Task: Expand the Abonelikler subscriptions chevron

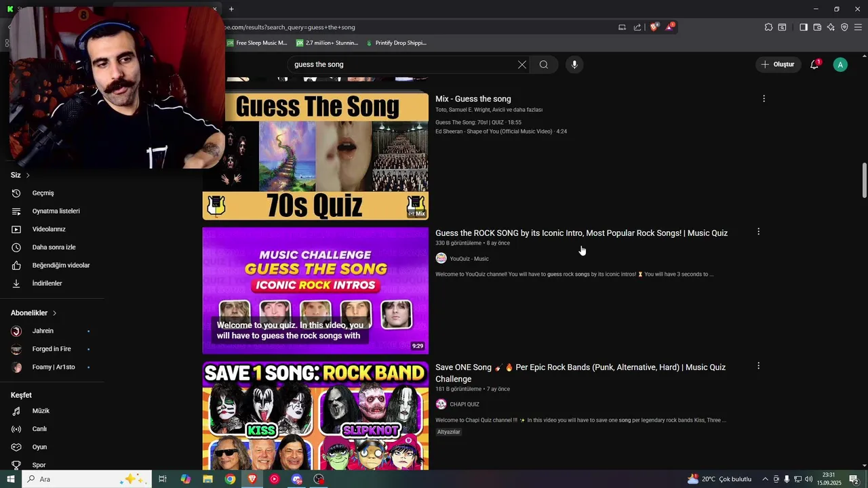Action: pos(54,313)
